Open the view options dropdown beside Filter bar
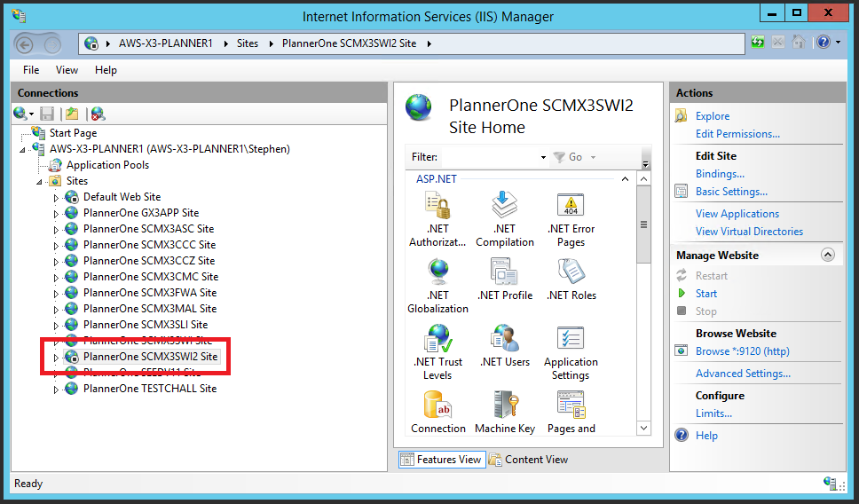The height and width of the screenshot is (504, 859). pos(645,164)
